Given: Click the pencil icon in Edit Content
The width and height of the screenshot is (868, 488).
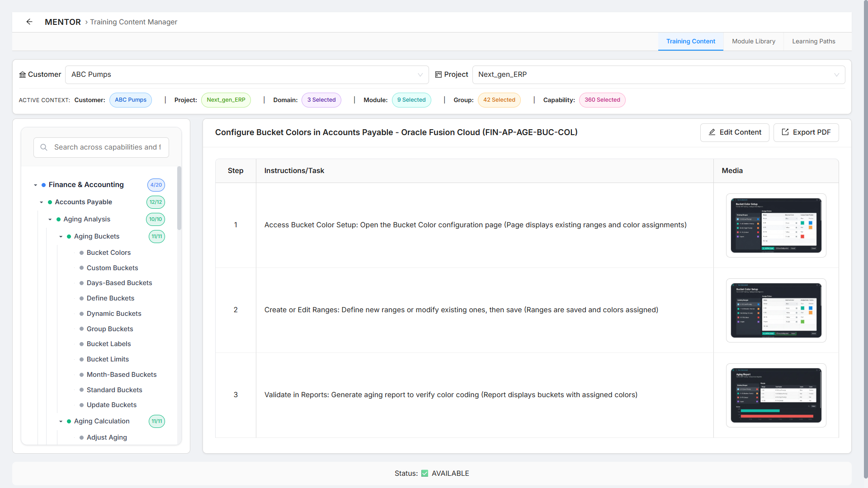Looking at the screenshot, I should [712, 132].
